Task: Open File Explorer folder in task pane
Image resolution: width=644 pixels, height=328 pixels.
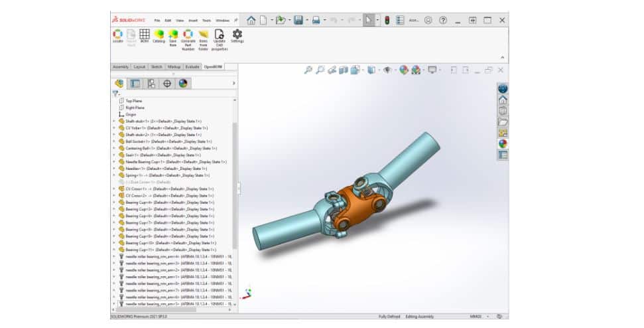Action: pos(503,122)
